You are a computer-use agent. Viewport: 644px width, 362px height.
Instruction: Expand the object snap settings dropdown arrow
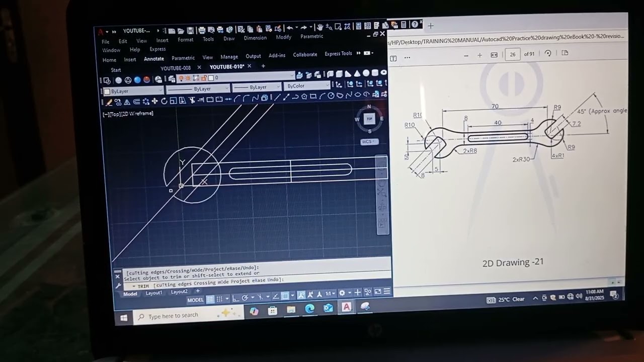[293, 295]
